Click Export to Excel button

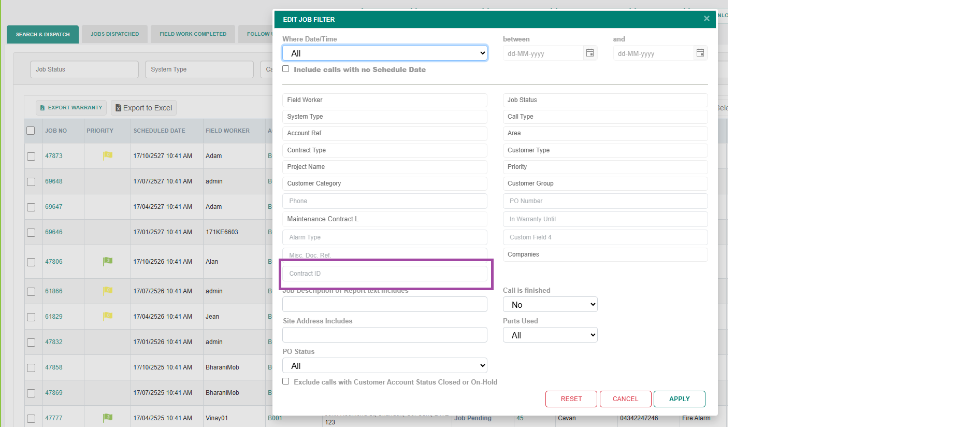coord(143,108)
